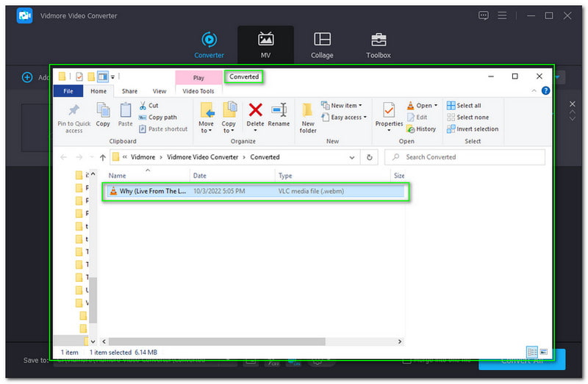Open the Move to dropdown
This screenshot has width=588, height=384.
[206, 117]
